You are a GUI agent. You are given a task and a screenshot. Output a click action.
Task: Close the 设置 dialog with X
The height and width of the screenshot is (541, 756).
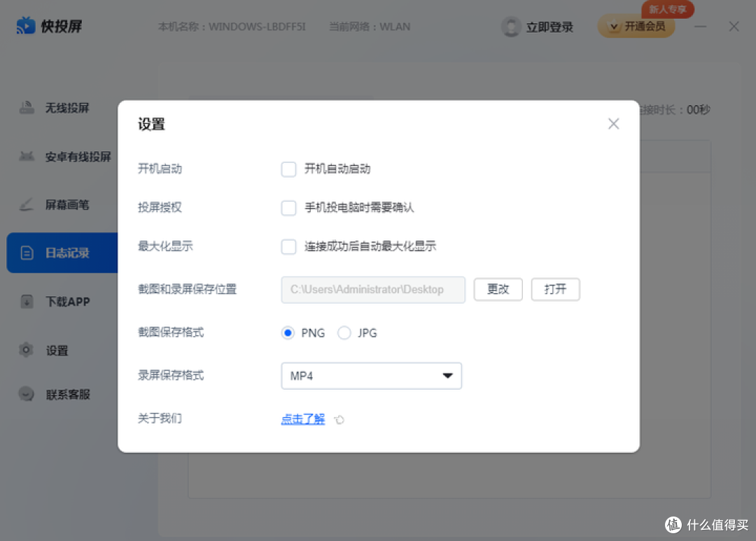pos(613,124)
